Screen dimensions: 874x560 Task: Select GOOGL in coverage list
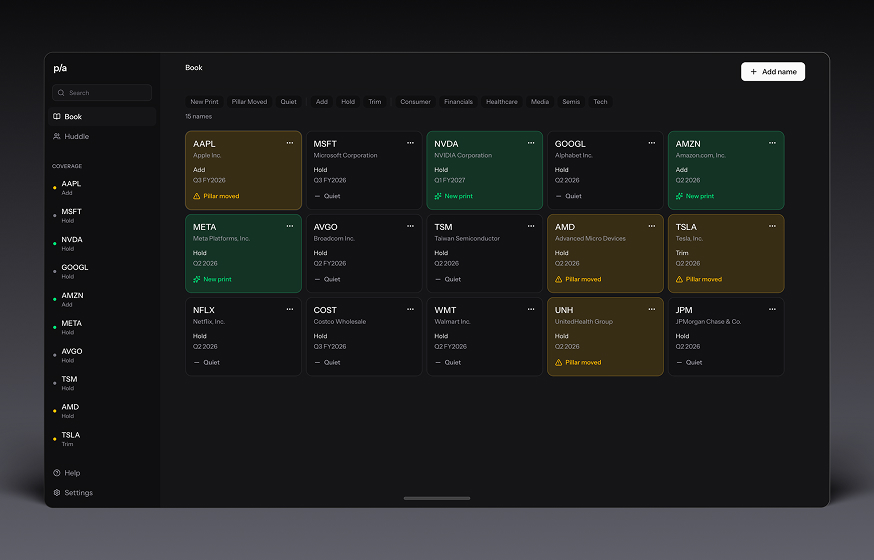tap(102, 271)
